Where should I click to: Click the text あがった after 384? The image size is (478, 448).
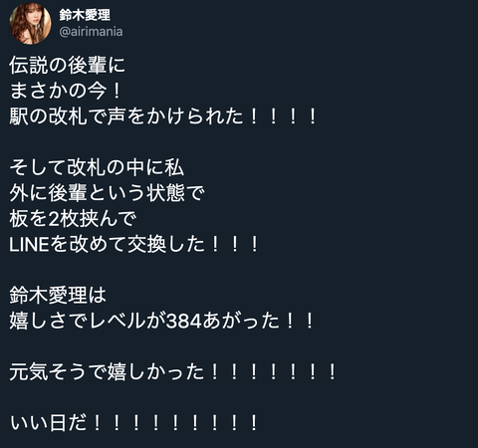click(241, 321)
